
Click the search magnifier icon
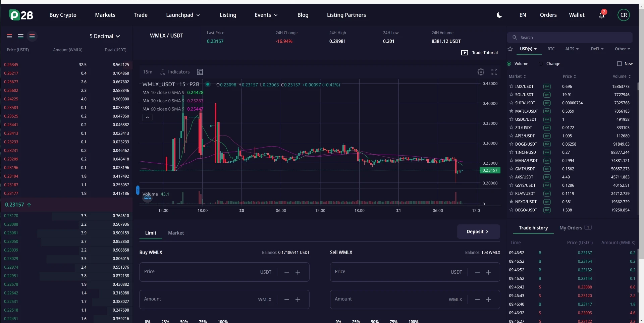515,38
